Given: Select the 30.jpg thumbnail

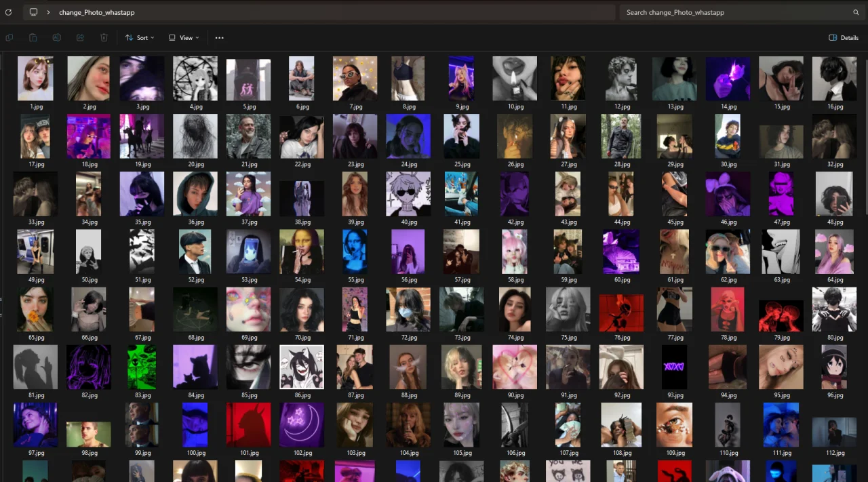Looking at the screenshot, I should [728, 136].
